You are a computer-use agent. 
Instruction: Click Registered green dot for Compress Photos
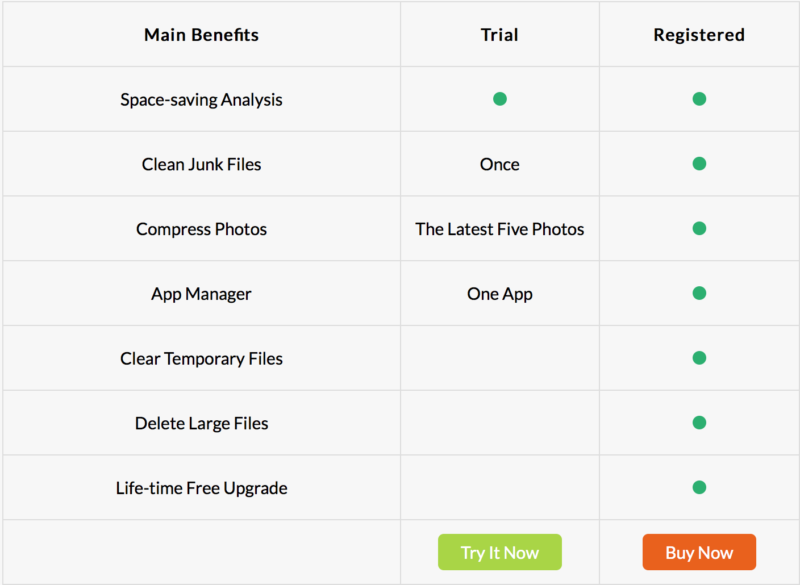699,228
